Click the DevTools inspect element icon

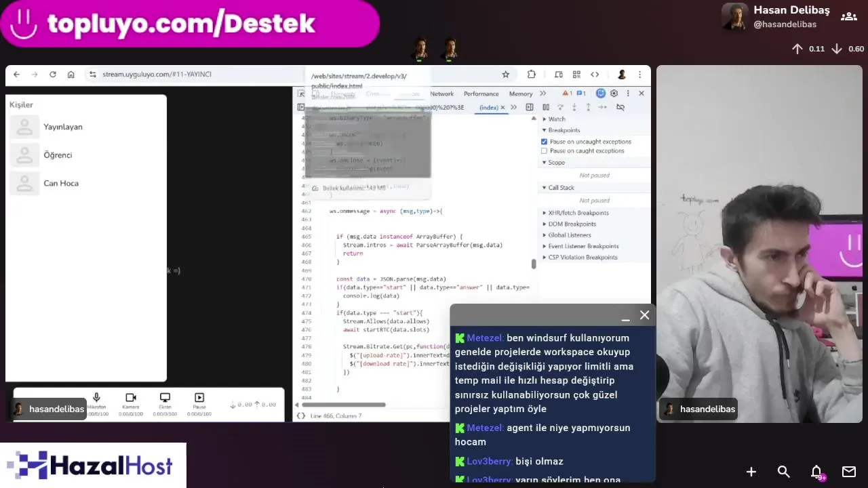click(301, 94)
